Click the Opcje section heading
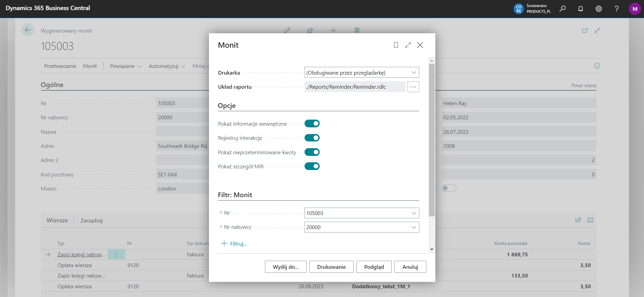This screenshot has width=644, height=297. pos(227,105)
